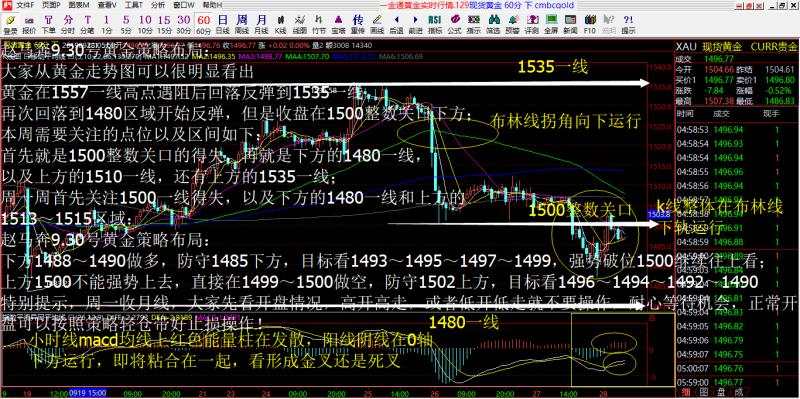Screen dimensions: 800x399
Task: Open the 指标 RSI indicators icon
Action: click(435, 24)
